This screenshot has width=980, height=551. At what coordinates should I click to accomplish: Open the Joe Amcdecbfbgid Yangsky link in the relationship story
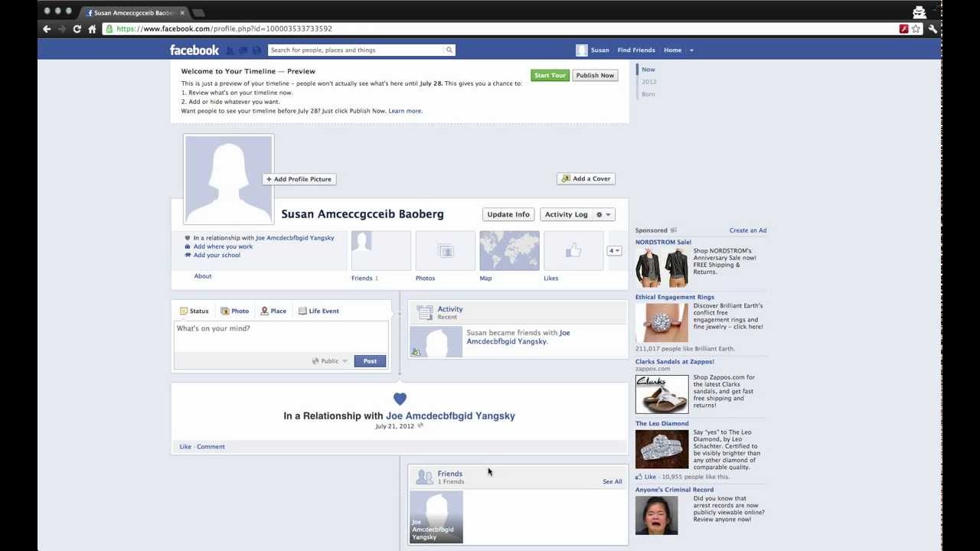tap(450, 416)
